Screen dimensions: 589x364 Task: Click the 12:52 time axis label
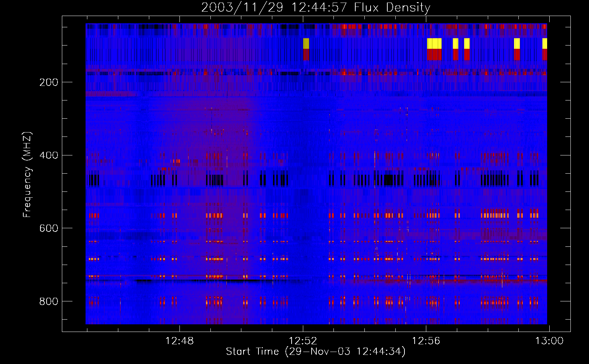(303, 341)
